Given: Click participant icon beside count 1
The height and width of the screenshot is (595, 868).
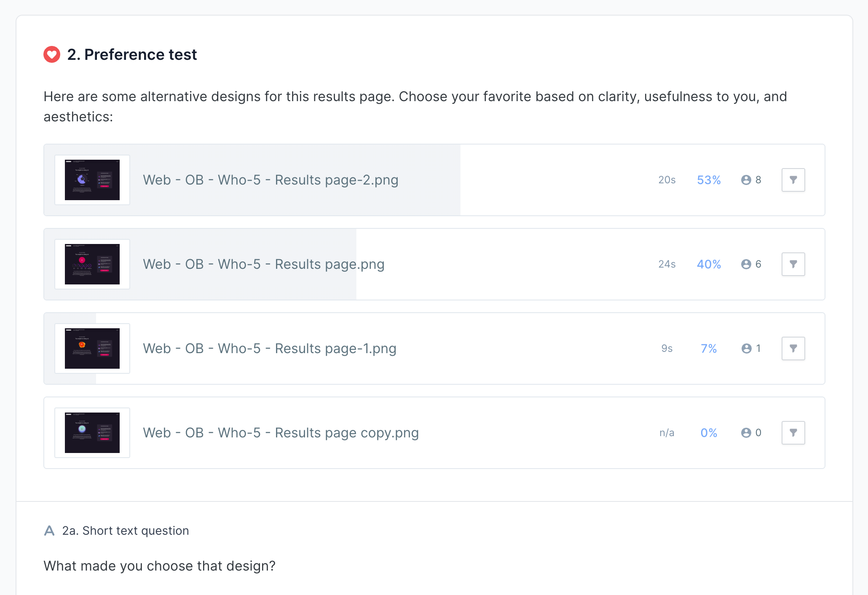Looking at the screenshot, I should click(746, 348).
